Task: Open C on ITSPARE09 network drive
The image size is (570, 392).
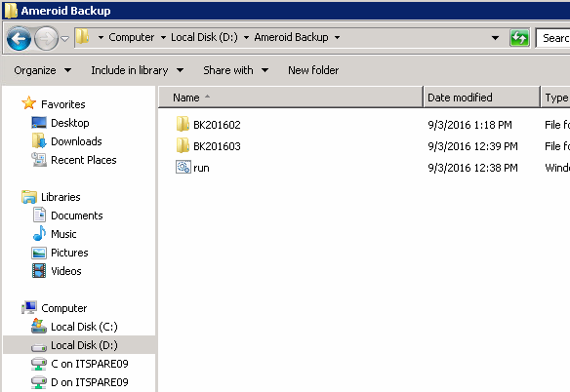Action: [x=90, y=364]
